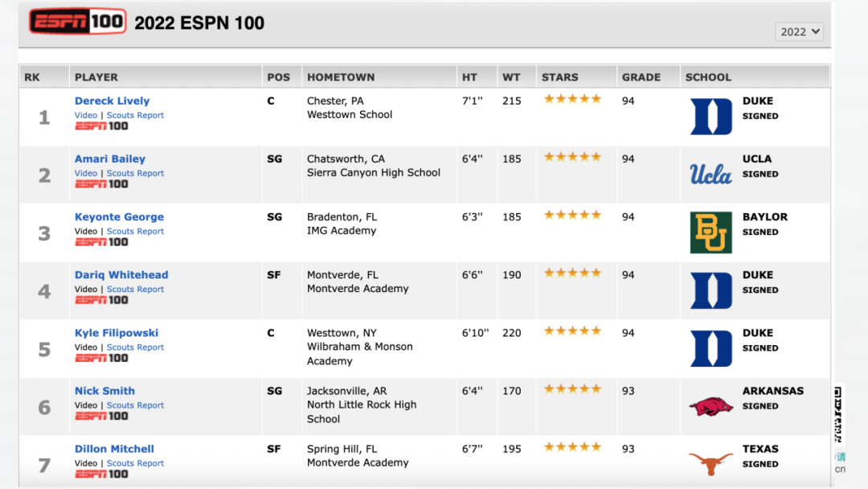
Task: Click the Duke logo in Kyle Filipowski row
Action: [710, 348]
